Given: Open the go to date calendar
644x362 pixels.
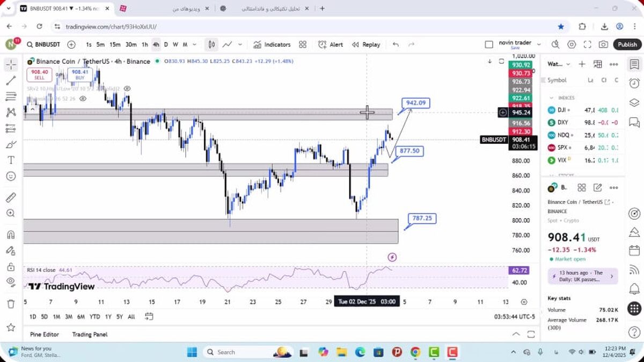Looking at the screenshot, I should pyautogui.click(x=149, y=316).
